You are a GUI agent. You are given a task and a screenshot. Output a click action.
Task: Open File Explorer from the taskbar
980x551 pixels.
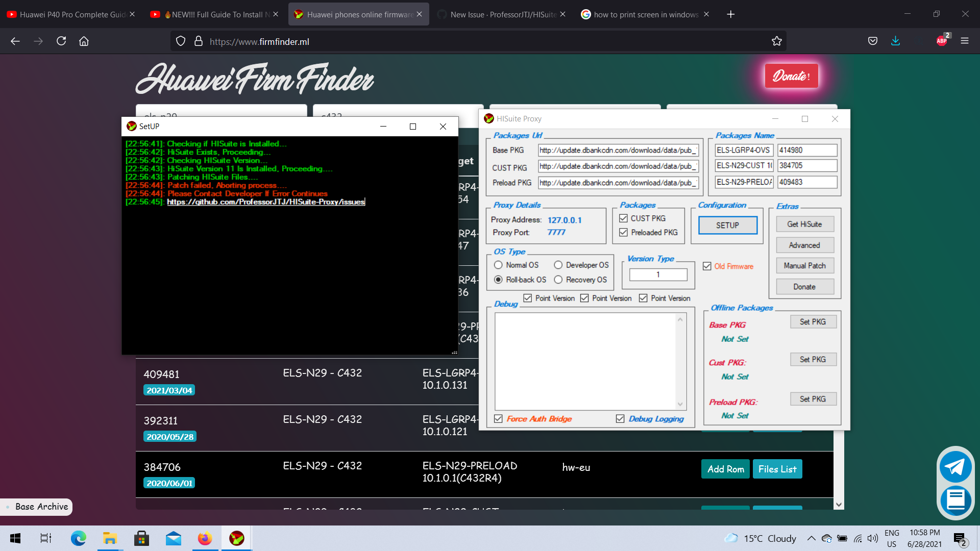point(109,538)
